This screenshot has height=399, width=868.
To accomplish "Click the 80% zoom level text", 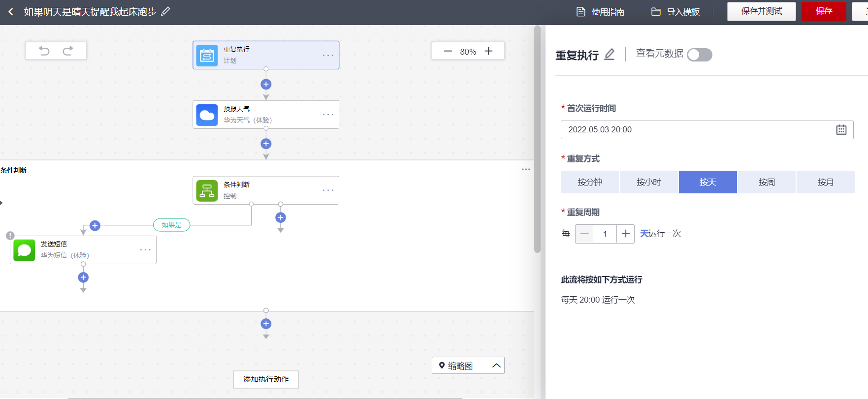I will point(468,52).
